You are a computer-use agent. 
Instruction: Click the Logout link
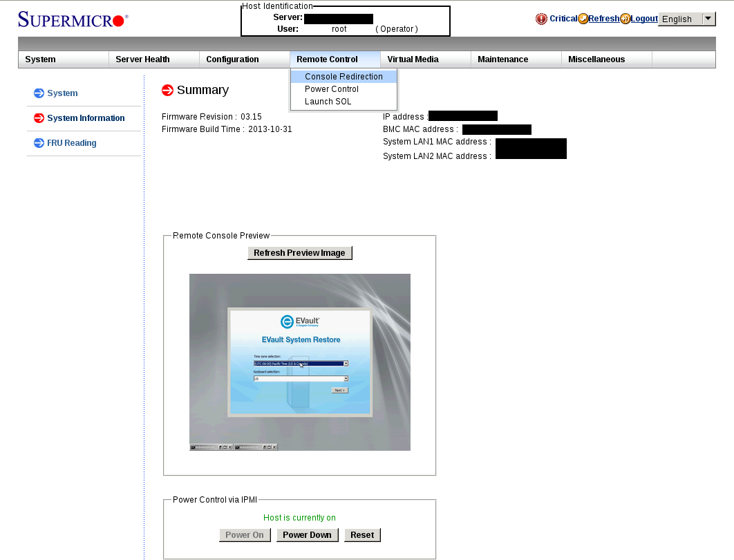pos(644,19)
